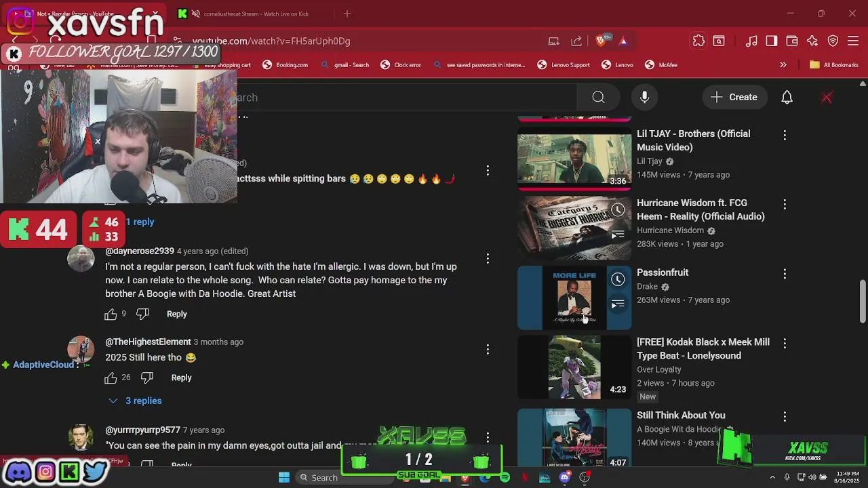Open Lenovo Support bookmark
Screen dimensions: 868x488
(x=564, y=65)
